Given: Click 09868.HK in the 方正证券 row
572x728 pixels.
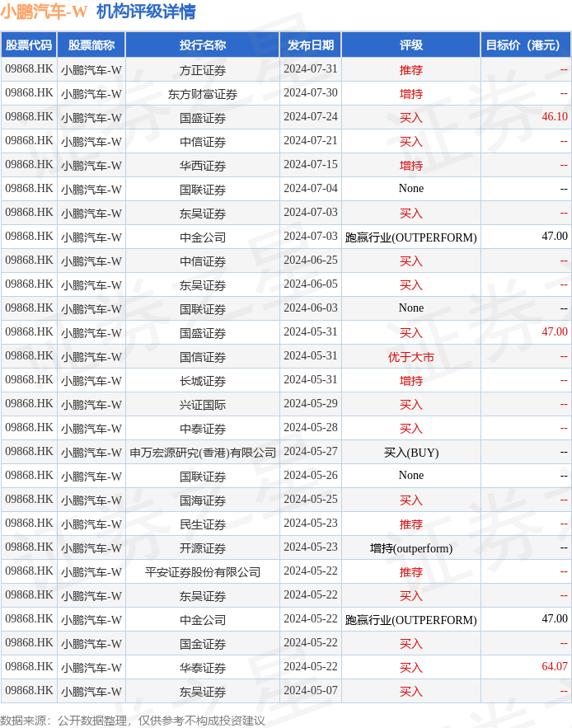Looking at the screenshot, I should point(29,69).
